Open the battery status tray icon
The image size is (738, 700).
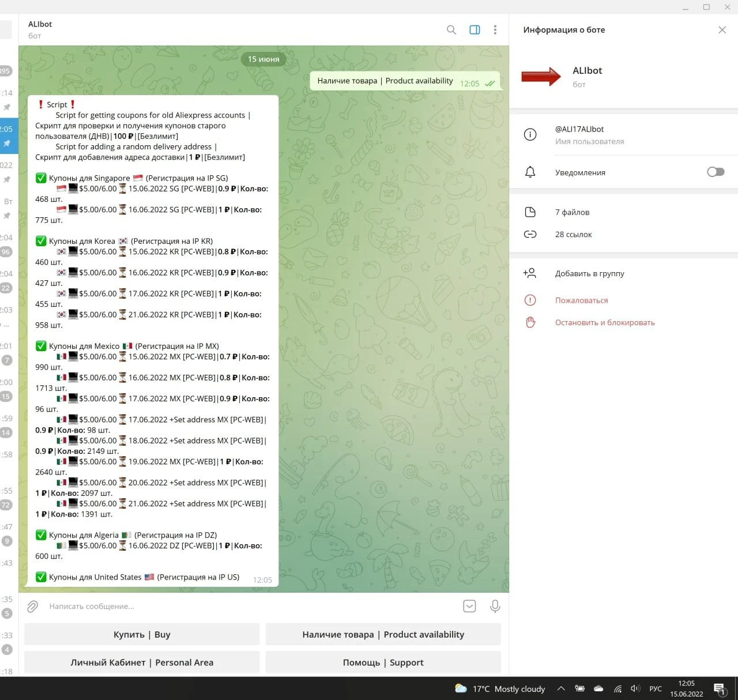pyautogui.click(x=579, y=688)
